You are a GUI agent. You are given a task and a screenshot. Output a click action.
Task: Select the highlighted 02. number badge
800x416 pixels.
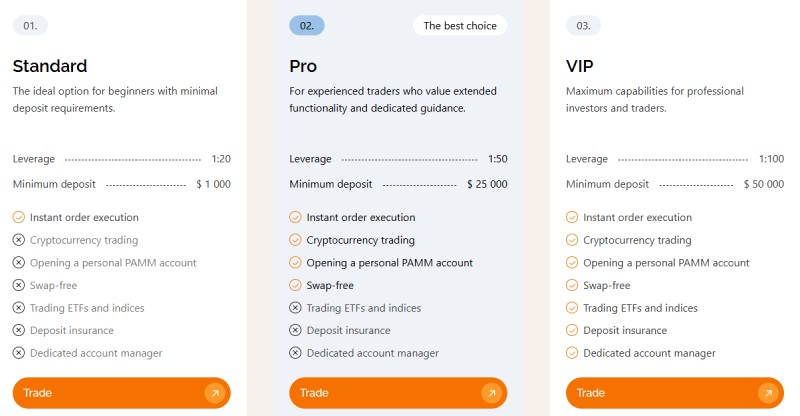[x=307, y=25]
